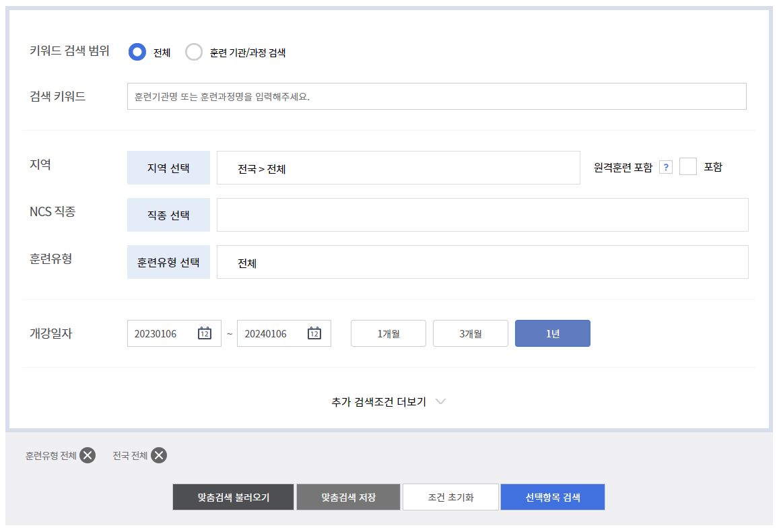Select the 전체 keyword search radio button
The width and height of the screenshot is (779, 532).
pos(137,51)
